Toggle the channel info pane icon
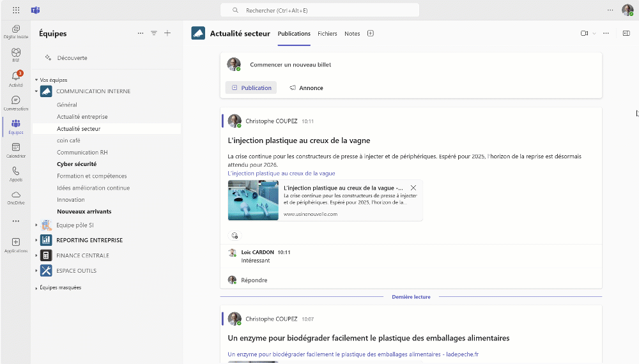This screenshot has height=364, width=639. click(x=626, y=33)
